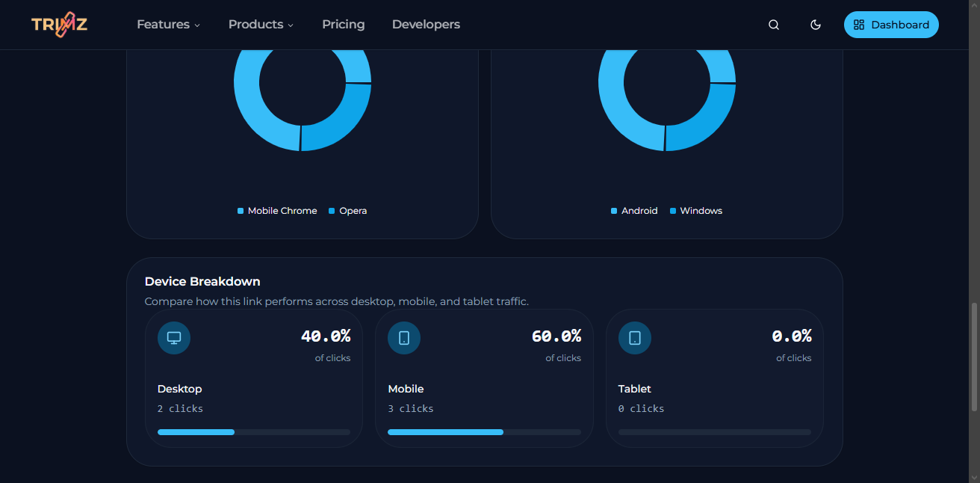Click the Trimz logo
Screen dimensions: 980x483
point(59,24)
